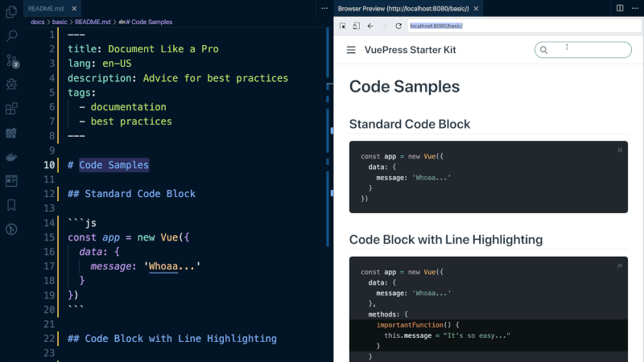Image resolution: width=644 pixels, height=362 pixels.
Task: Open more actions menu of preview group
Action: 633,7
